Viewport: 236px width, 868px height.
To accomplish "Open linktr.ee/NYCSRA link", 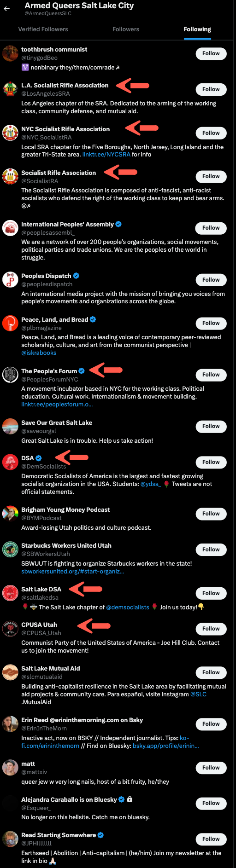I will [x=106, y=155].
